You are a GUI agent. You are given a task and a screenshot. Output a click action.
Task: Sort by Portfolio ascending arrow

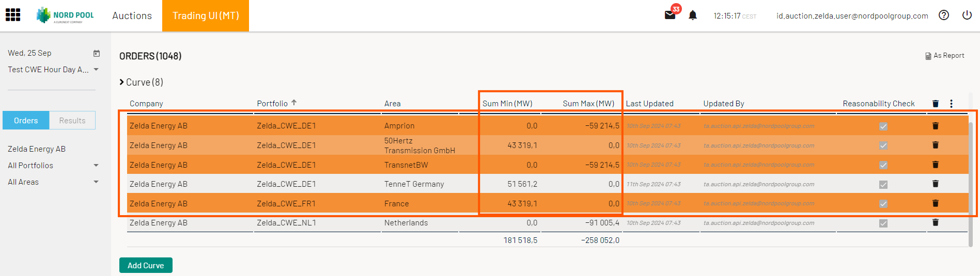[x=294, y=103]
